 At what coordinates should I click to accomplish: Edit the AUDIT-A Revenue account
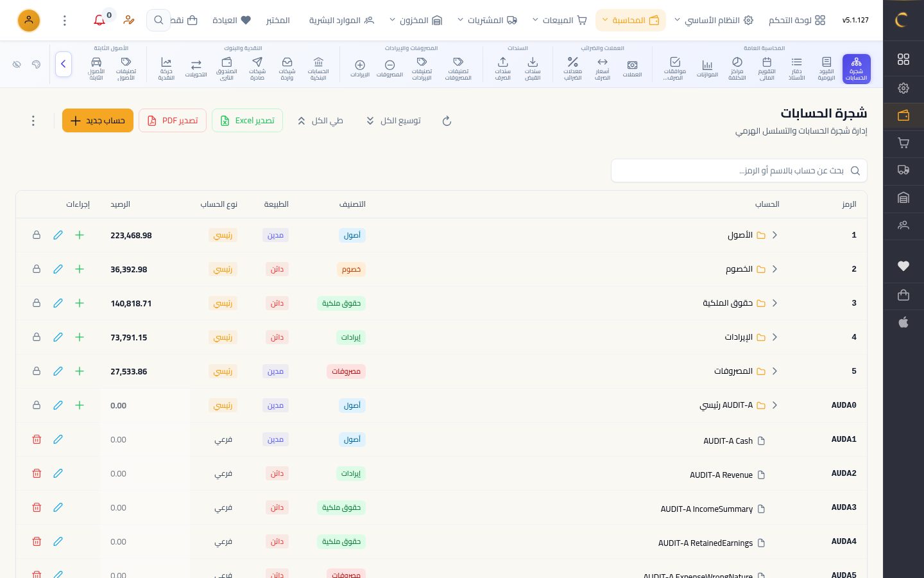pos(58,473)
